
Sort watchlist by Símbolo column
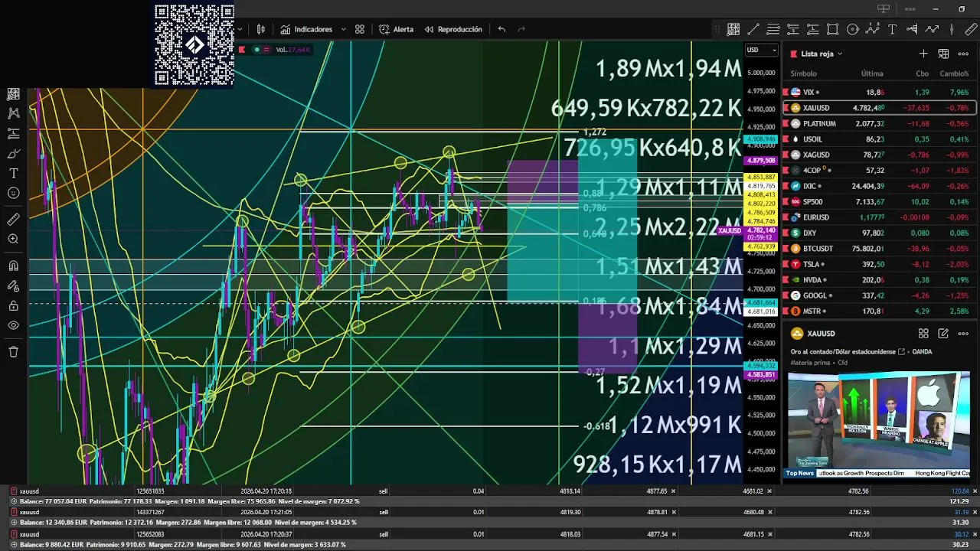[803, 73]
